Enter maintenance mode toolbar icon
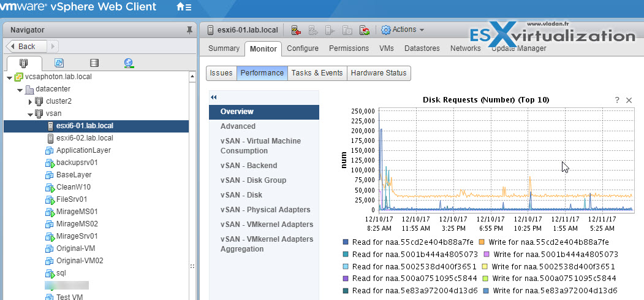 296,30
